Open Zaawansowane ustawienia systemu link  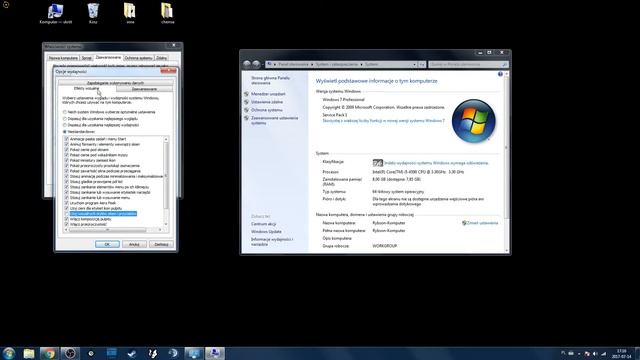tap(274, 120)
